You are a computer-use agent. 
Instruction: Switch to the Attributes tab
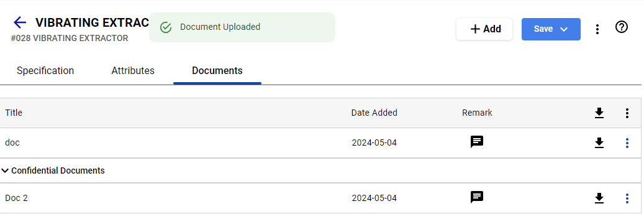133,71
